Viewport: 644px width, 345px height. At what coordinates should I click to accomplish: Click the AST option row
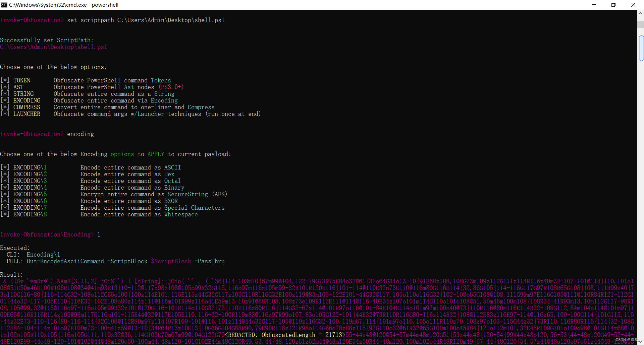coord(92,87)
